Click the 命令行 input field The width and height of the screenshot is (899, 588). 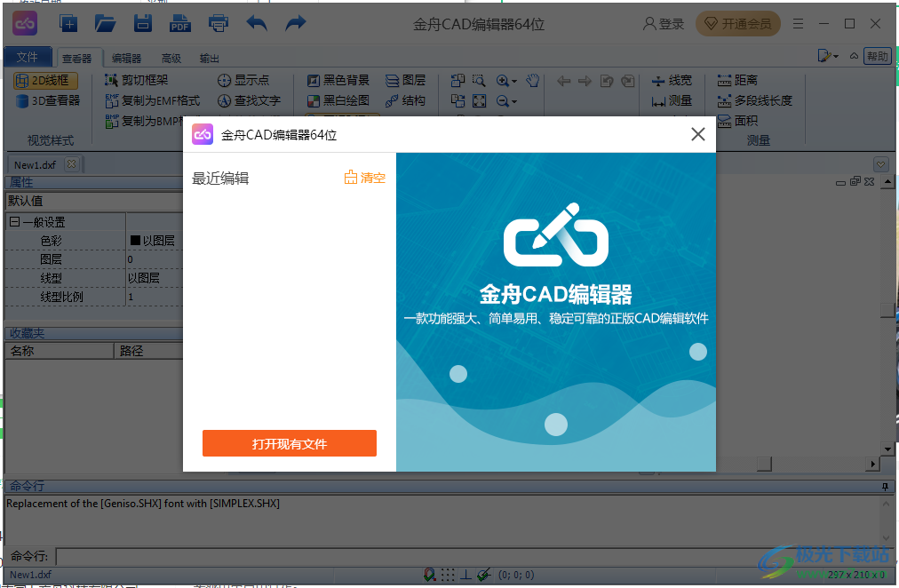tap(473, 557)
